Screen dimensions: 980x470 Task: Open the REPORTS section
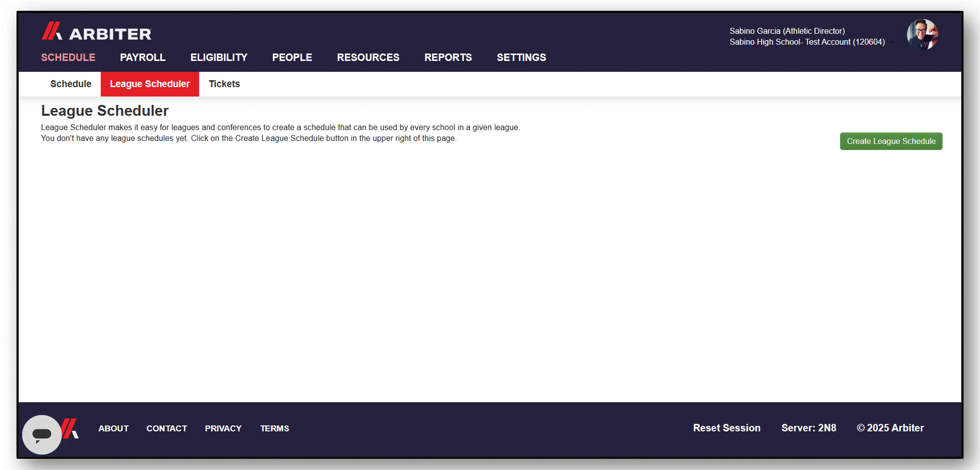448,57
